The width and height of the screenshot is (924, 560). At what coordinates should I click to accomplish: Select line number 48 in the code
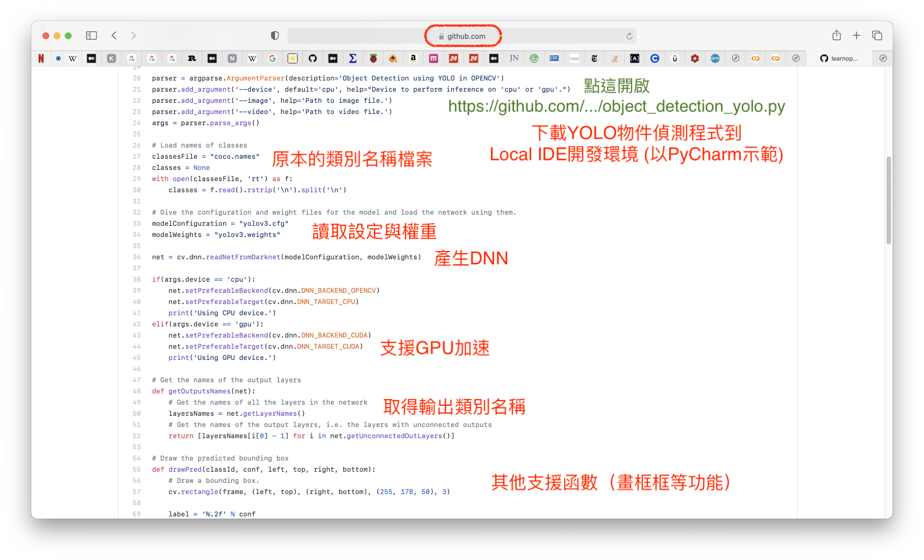(x=136, y=391)
